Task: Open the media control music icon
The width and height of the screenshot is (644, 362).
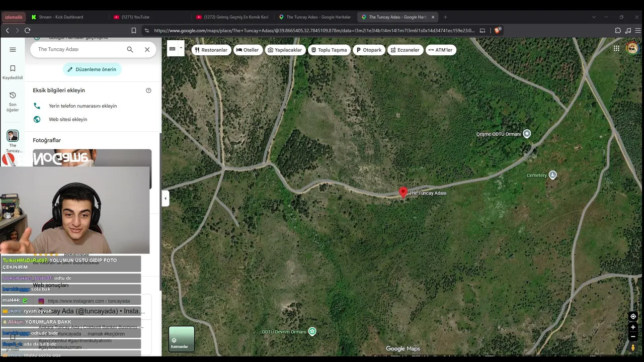Action: pos(628,30)
